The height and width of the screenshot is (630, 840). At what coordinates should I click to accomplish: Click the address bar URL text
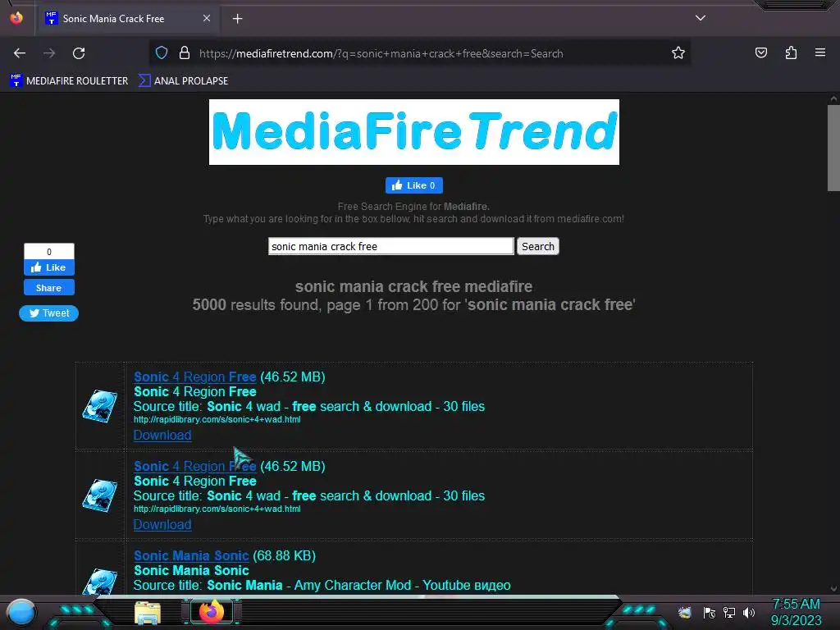click(381, 53)
